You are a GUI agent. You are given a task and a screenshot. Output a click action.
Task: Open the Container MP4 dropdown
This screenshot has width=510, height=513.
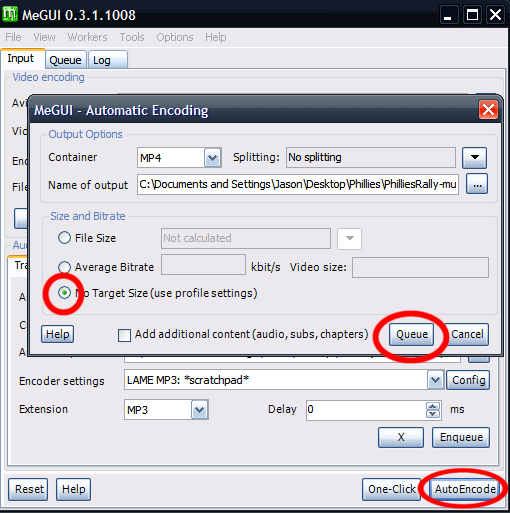tap(213, 158)
